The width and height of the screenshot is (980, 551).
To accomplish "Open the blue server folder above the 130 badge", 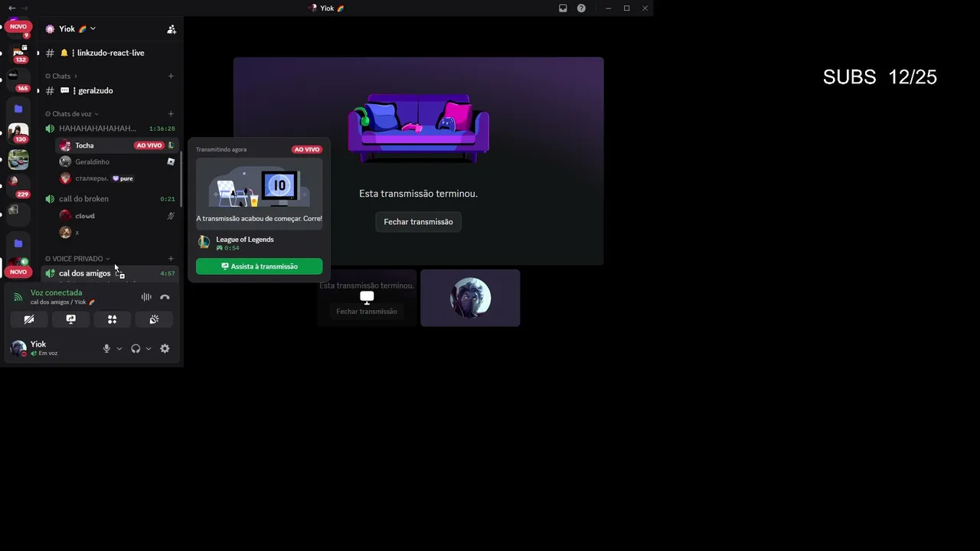I will point(18,109).
